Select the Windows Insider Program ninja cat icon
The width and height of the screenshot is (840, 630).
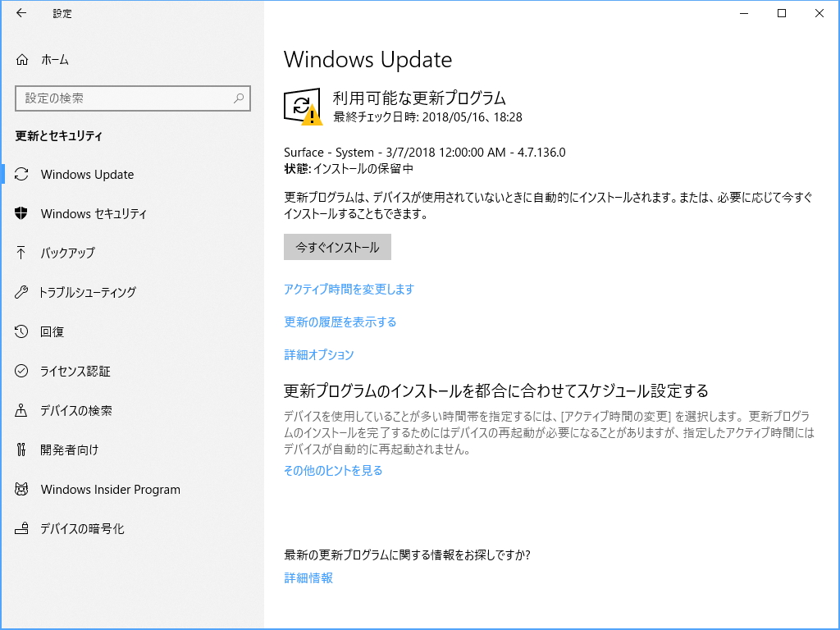tap(22, 489)
